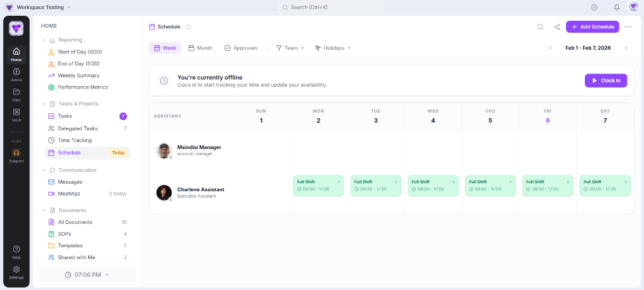Click Charlene Assistant's avatar
Screen dimensions: 644x290
pos(164,192)
